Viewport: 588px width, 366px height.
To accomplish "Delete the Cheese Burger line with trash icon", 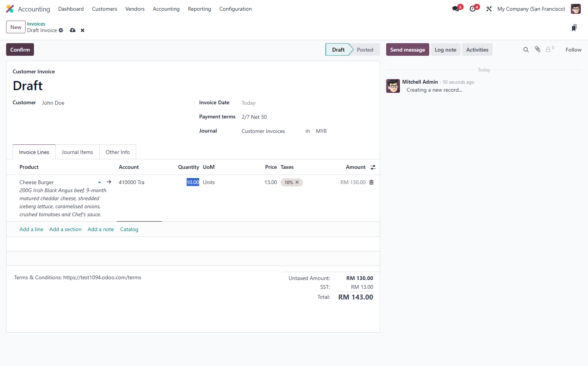I will [371, 182].
